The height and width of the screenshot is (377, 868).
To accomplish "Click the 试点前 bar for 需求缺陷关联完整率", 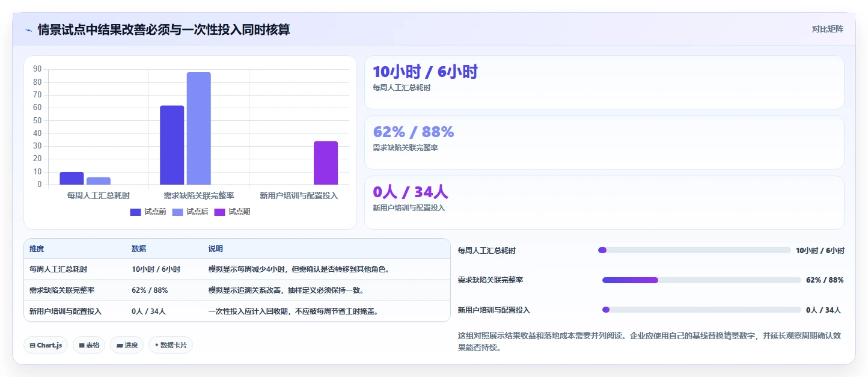I will [x=172, y=146].
